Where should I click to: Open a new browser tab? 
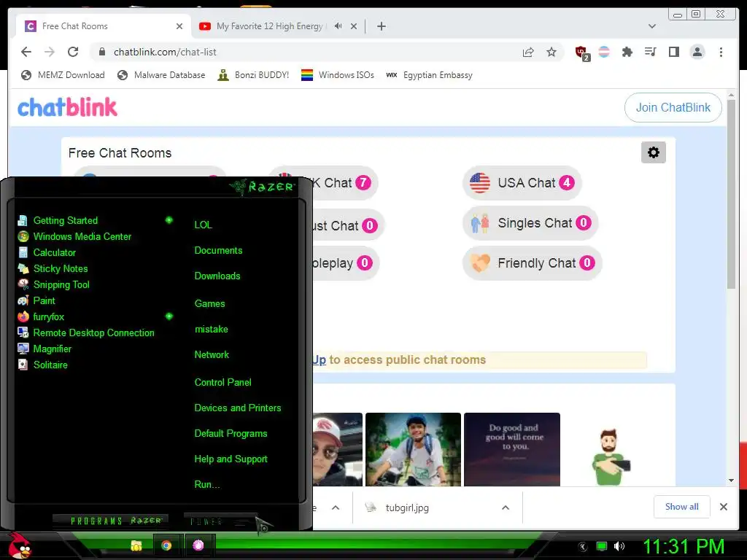(x=381, y=26)
